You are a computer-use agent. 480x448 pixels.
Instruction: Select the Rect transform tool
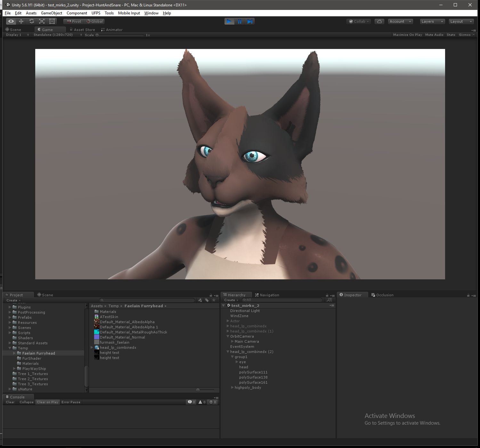[52, 21]
